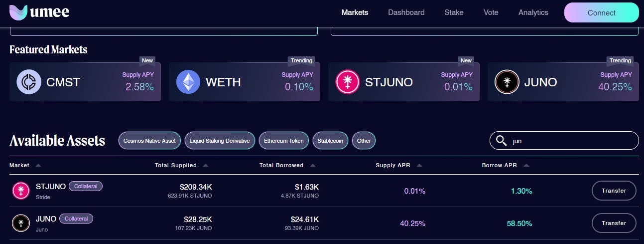This screenshot has width=644, height=244.
Task: Open the Markets tab
Action: [x=355, y=12]
